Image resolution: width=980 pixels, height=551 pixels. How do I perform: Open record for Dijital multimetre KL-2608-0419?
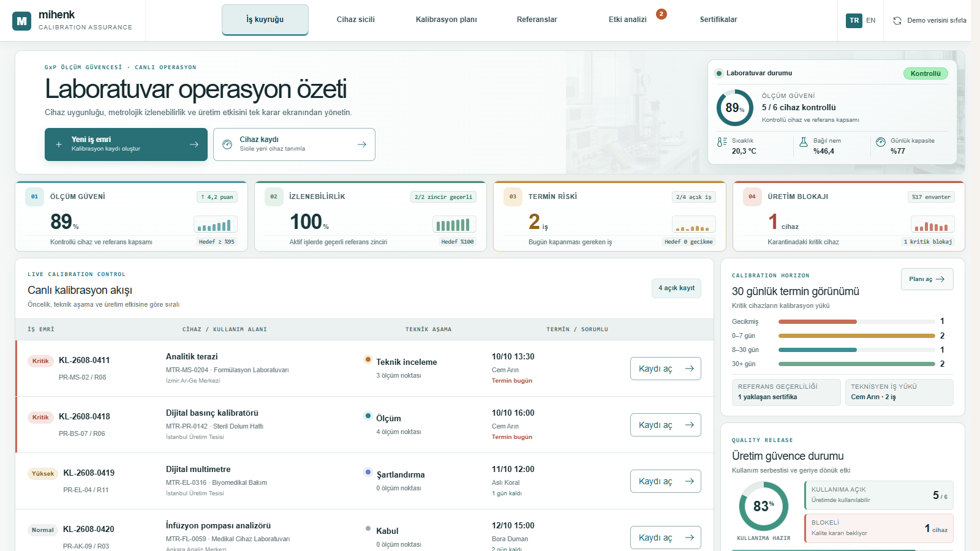pos(666,481)
